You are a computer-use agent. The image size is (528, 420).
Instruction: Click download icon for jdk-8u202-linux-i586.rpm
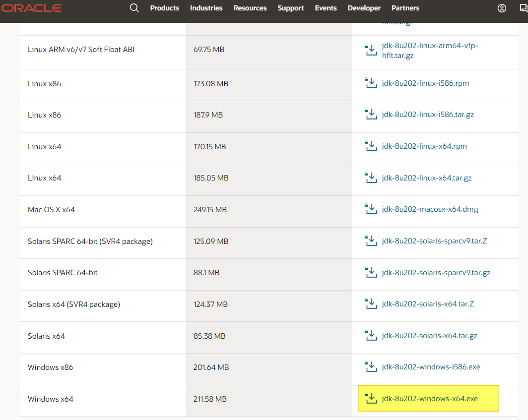[371, 83]
